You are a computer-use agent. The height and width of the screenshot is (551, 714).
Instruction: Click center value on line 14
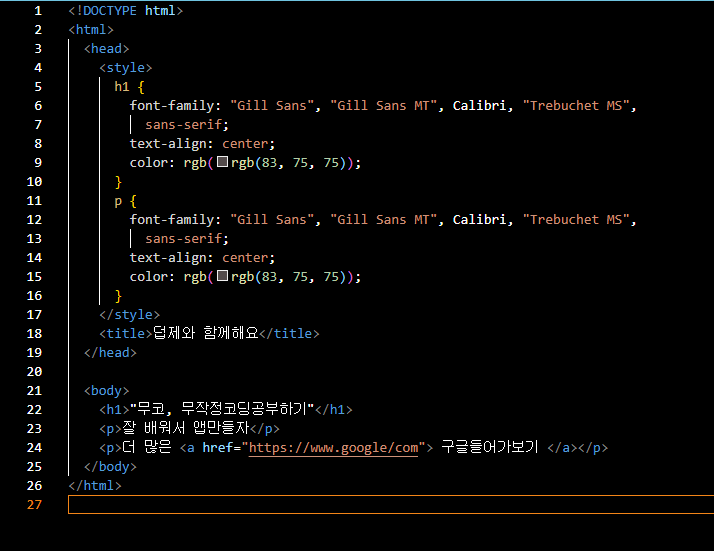point(245,258)
